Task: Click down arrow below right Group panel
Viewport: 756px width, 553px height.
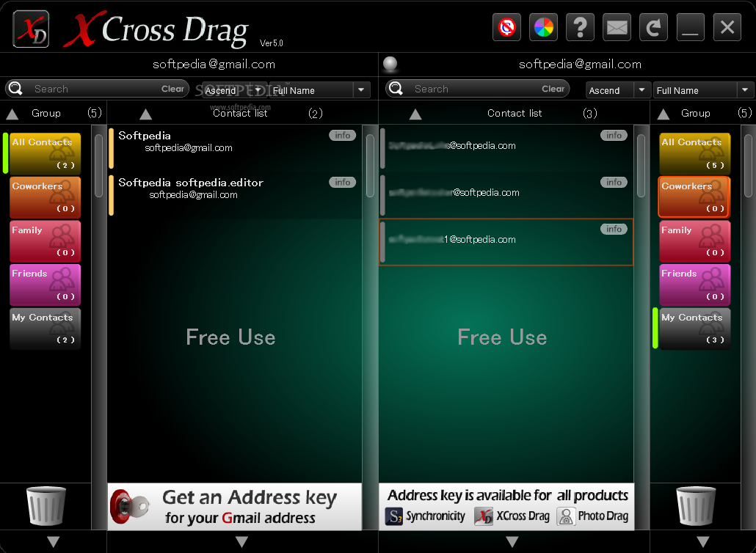Action: 703,541
